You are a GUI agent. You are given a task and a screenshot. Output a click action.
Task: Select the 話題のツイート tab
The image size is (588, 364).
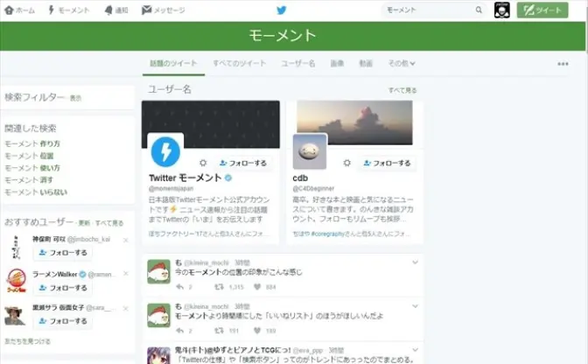coord(173,63)
